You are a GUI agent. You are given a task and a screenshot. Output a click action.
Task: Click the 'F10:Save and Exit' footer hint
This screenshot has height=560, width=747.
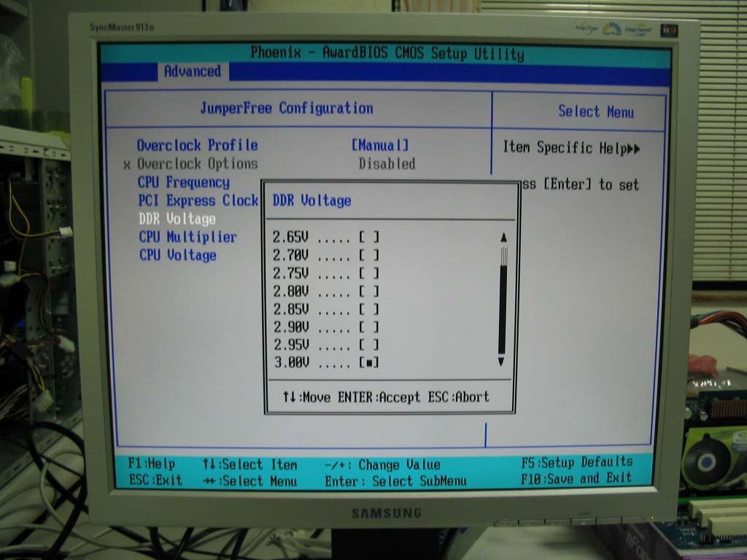pyautogui.click(x=576, y=478)
